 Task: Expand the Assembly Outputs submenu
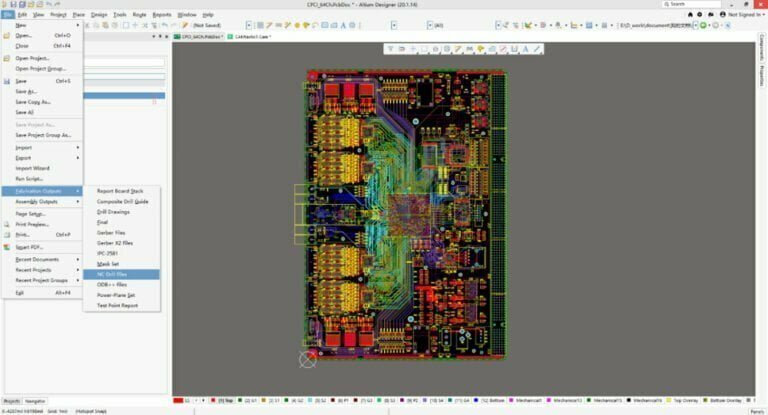[45, 201]
